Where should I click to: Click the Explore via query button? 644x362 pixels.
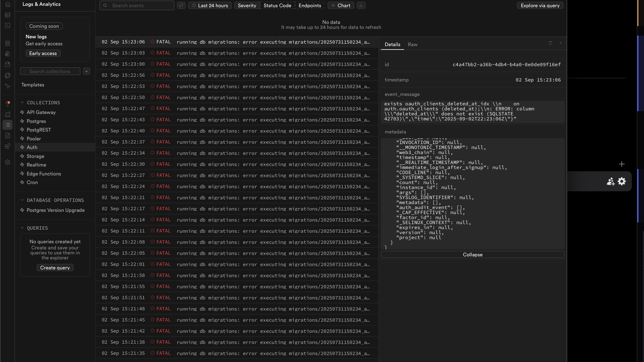(540, 5)
